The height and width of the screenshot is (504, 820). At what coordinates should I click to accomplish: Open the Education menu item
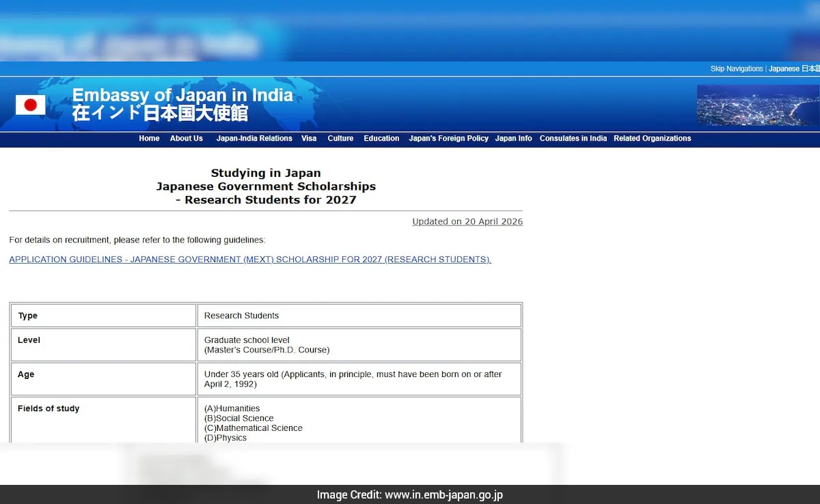pyautogui.click(x=381, y=139)
